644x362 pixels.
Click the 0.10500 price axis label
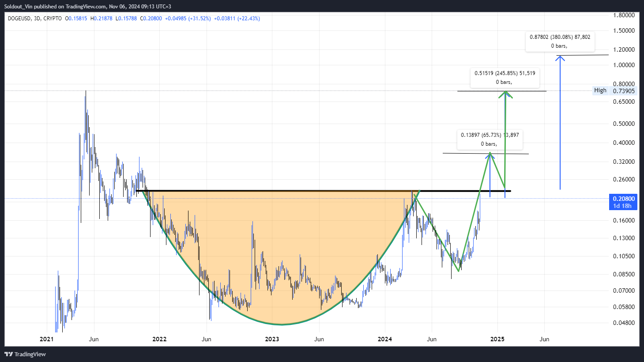[x=624, y=256]
